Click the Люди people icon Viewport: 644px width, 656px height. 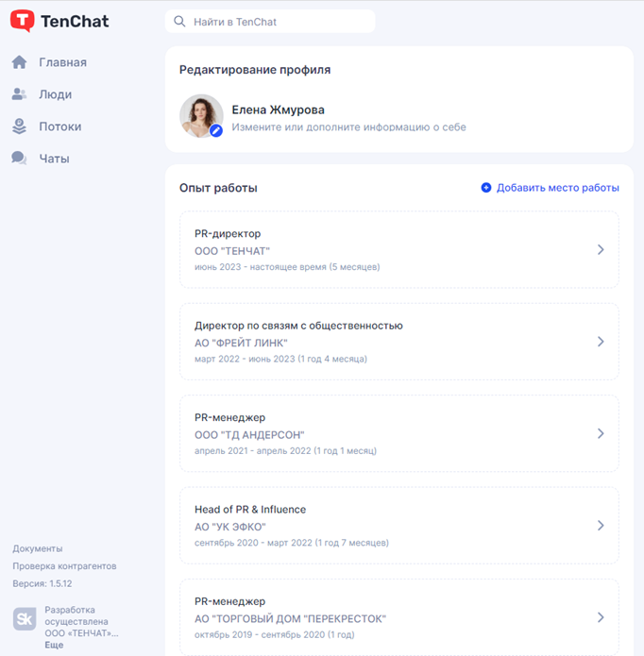[x=19, y=94]
